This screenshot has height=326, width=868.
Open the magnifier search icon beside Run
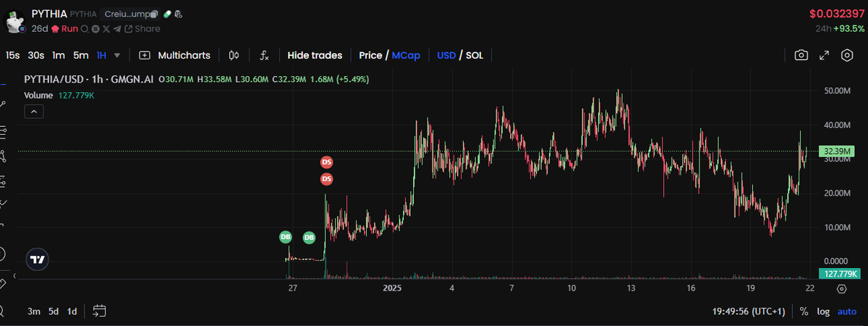84,28
